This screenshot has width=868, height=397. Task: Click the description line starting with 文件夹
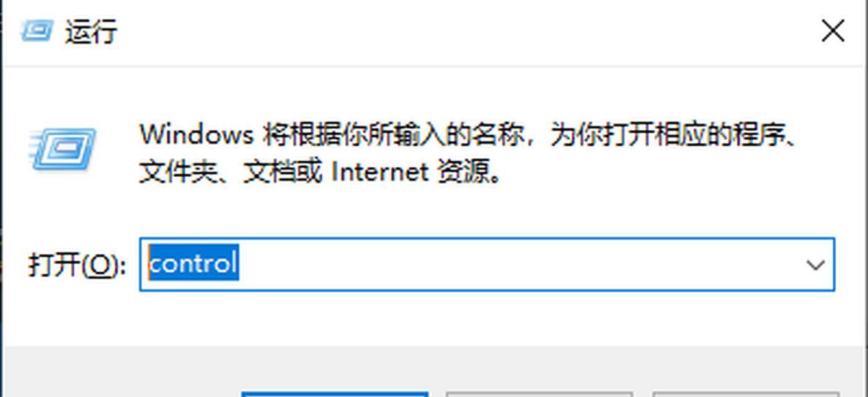(320, 172)
